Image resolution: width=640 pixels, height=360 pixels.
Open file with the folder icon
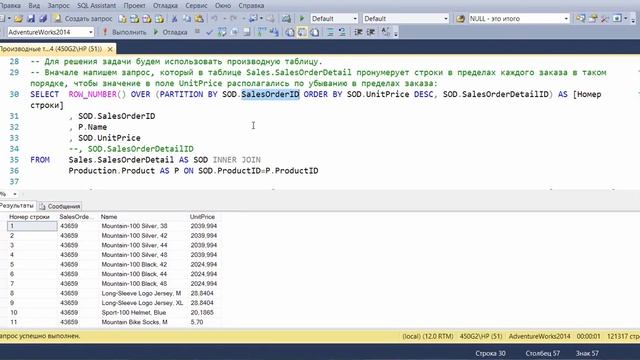(18, 19)
